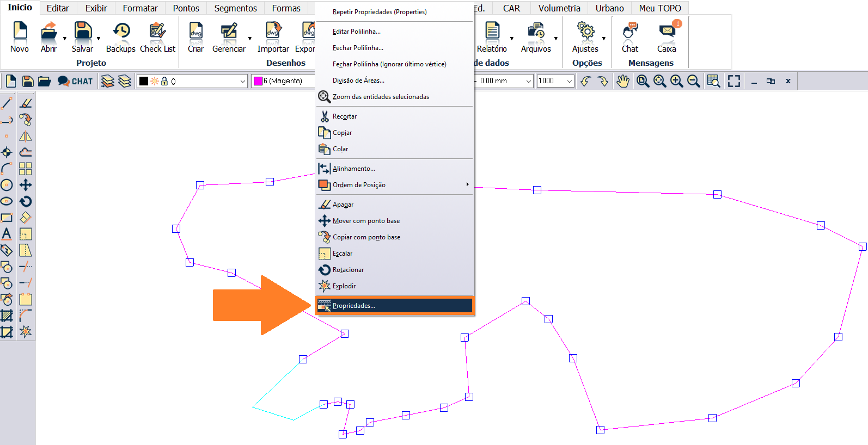Switch to the Volumetria ribbon tab
868x445 pixels.
click(x=559, y=8)
